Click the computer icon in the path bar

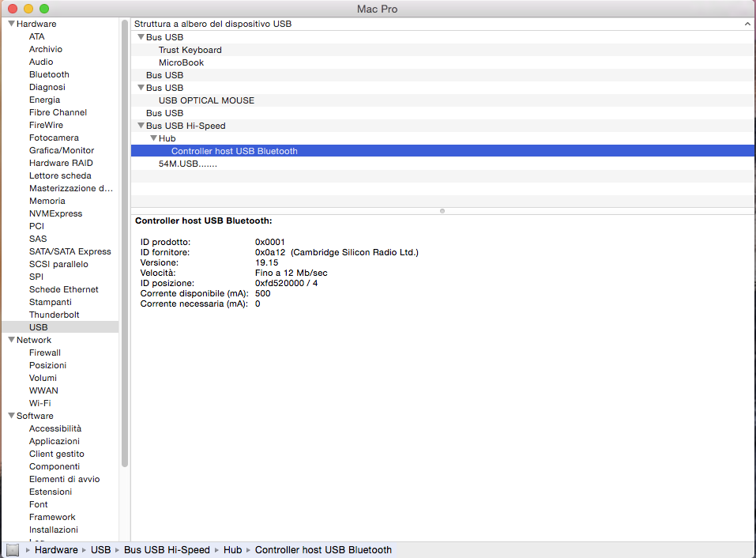[x=13, y=550]
